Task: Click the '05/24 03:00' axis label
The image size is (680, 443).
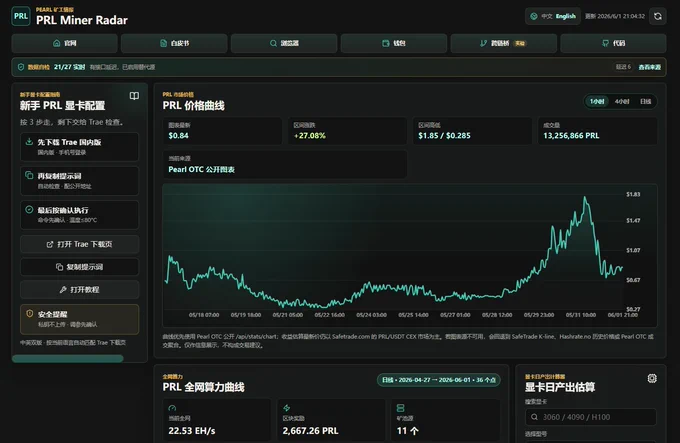Action: (x=371, y=315)
